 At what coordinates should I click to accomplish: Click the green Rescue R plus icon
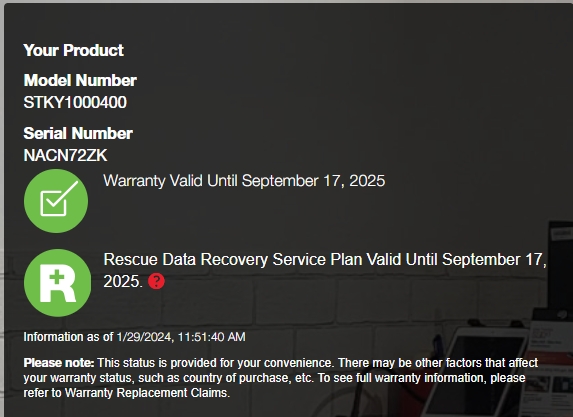[x=57, y=283]
